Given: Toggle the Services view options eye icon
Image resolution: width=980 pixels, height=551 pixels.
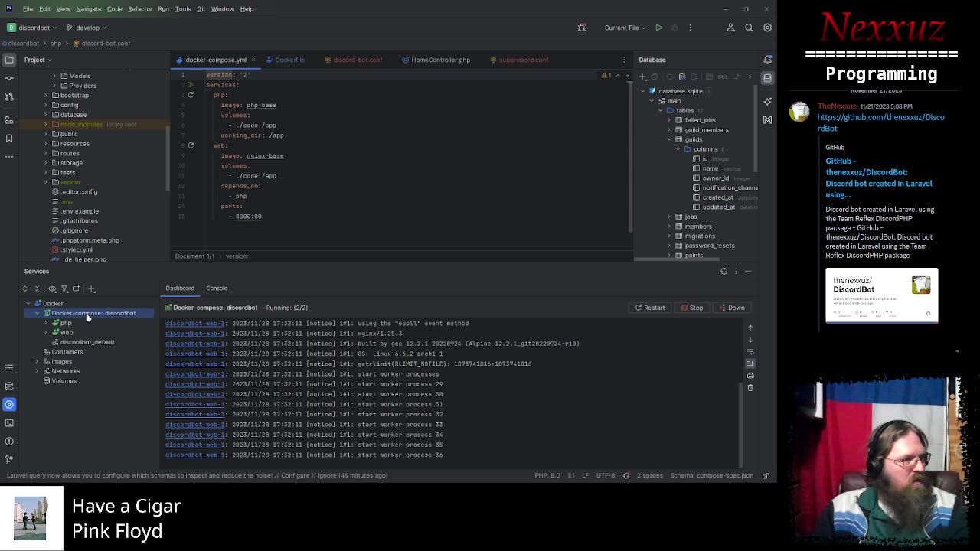Looking at the screenshot, I should coord(52,289).
